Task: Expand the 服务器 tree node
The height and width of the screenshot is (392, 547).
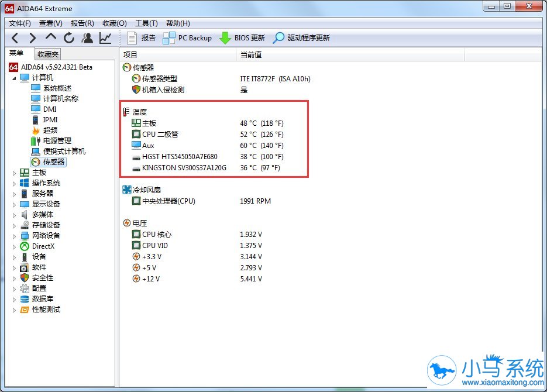Action: [14, 194]
